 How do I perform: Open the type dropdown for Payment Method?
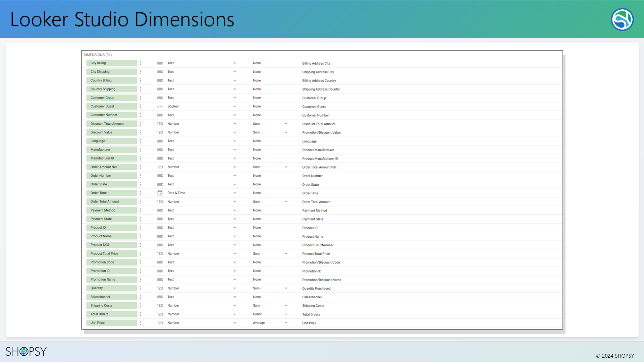(235, 210)
